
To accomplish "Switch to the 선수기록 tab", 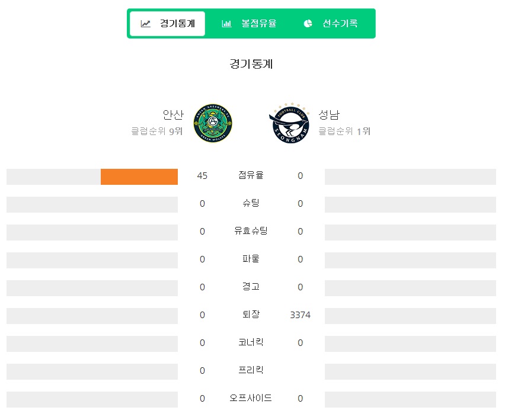I will click(x=331, y=24).
